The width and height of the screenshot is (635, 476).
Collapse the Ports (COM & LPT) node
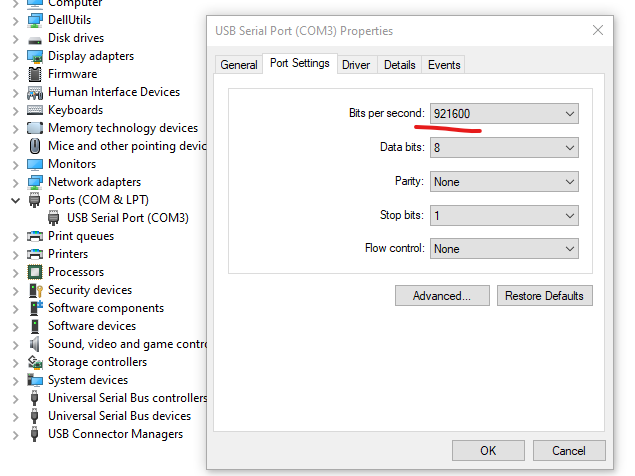[x=15, y=200]
